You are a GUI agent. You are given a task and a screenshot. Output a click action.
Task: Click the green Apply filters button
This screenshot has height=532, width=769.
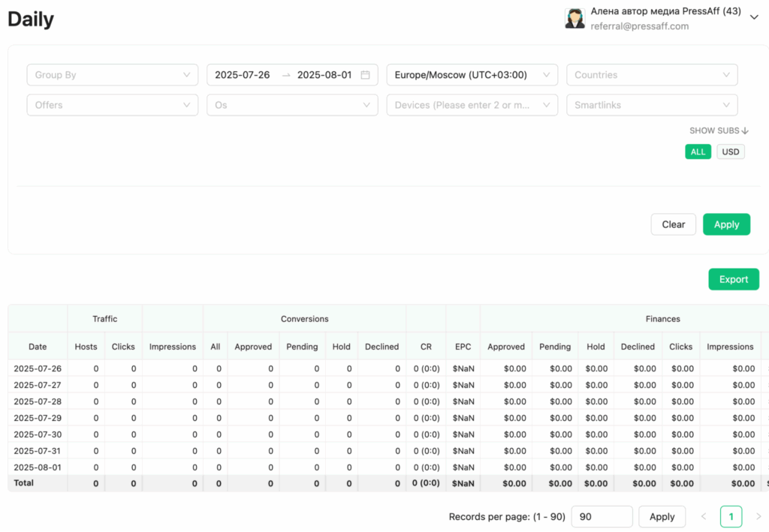tap(726, 224)
